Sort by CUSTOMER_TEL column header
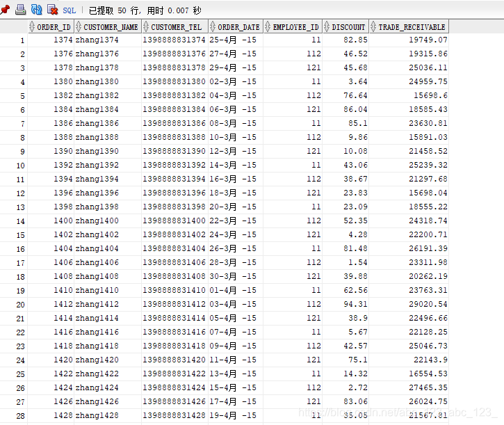 click(x=176, y=27)
